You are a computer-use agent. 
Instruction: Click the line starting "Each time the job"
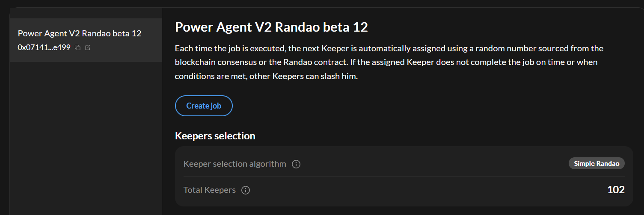(x=389, y=48)
